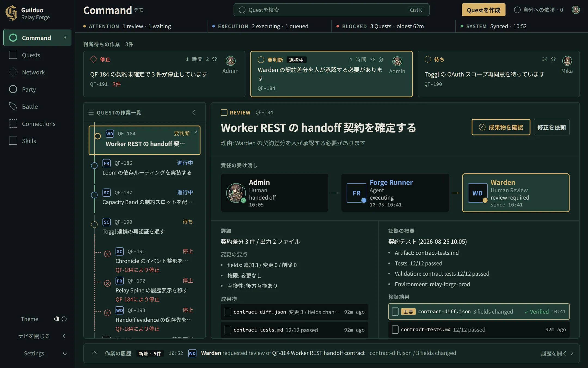This screenshot has height=368, width=588.
Task: Click the WD badge on QF-193
Action: (x=120, y=310)
